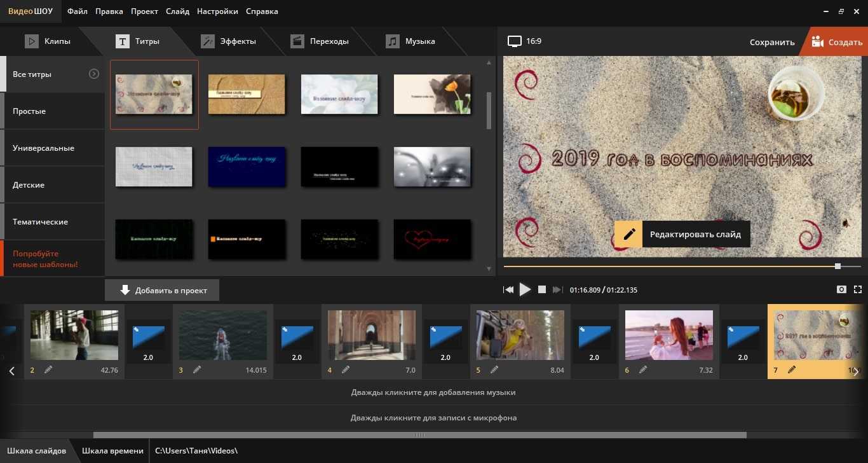This screenshot has width=868, height=463.
Task: Click the 'Добавить в проект' button
Action: pos(162,290)
